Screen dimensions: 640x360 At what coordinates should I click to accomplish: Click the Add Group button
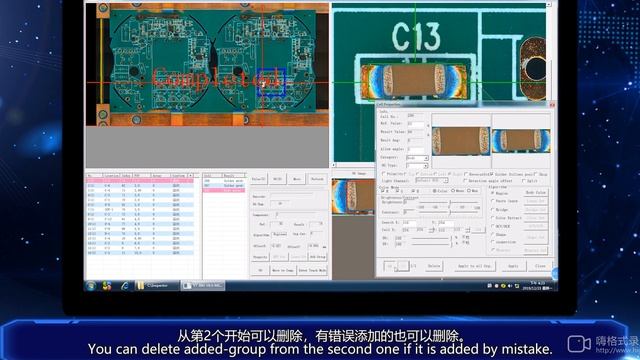click(x=318, y=257)
